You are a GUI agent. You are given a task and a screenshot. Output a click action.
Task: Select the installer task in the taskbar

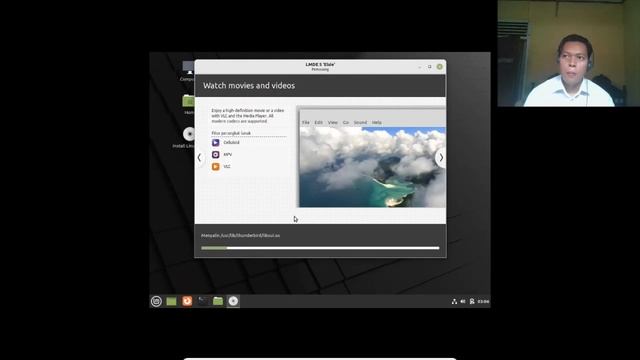click(x=233, y=301)
